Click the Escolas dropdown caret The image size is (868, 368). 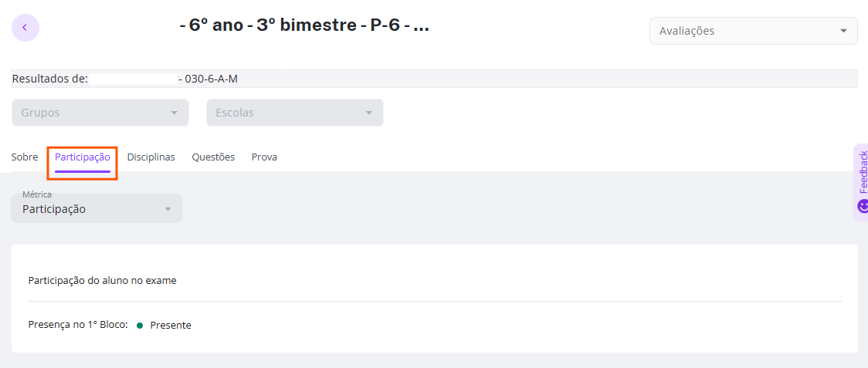point(368,113)
